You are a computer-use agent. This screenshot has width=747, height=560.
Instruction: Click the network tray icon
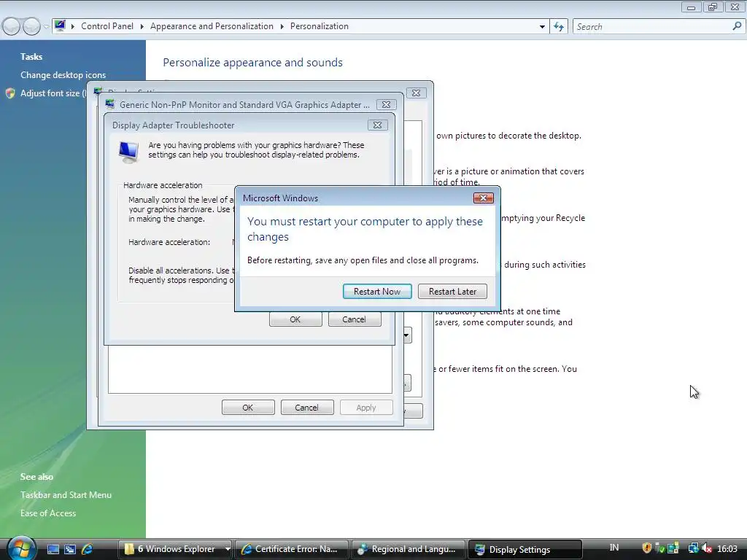pos(693,548)
